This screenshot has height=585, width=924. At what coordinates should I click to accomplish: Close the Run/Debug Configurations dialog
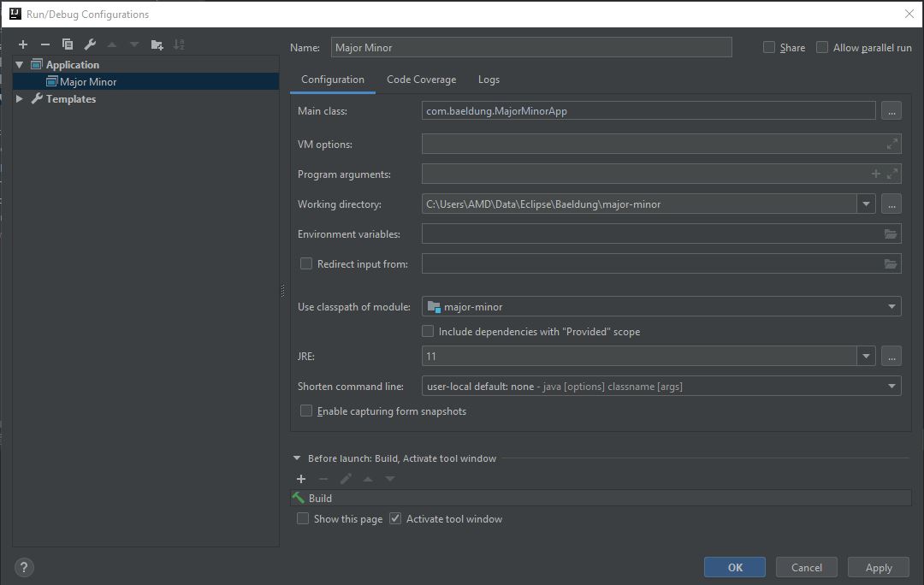click(909, 14)
